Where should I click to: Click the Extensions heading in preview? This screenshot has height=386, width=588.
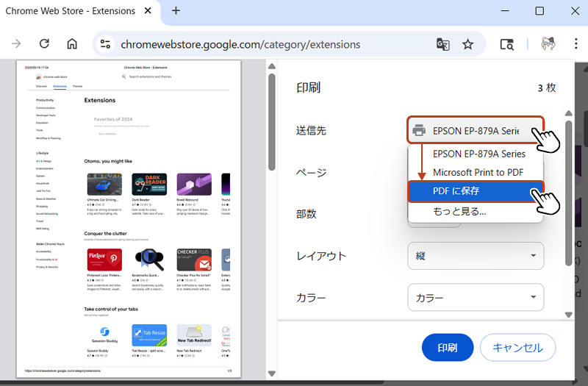tap(100, 100)
